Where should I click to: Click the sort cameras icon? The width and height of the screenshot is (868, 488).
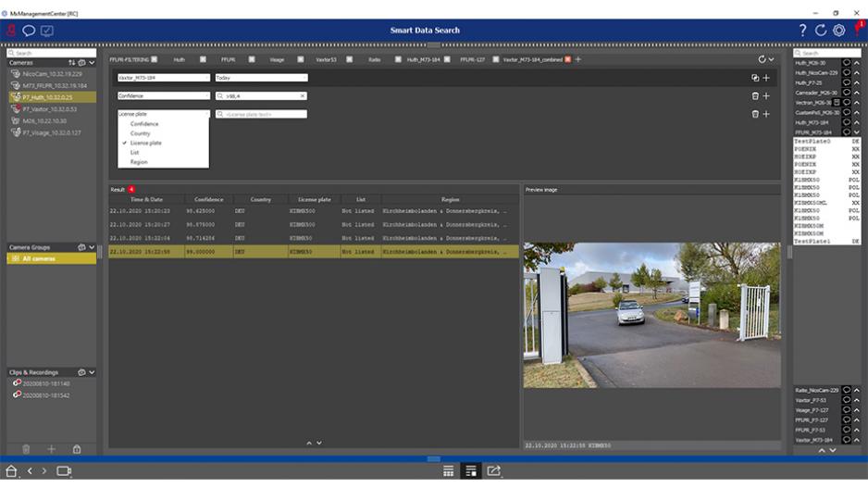[72, 63]
